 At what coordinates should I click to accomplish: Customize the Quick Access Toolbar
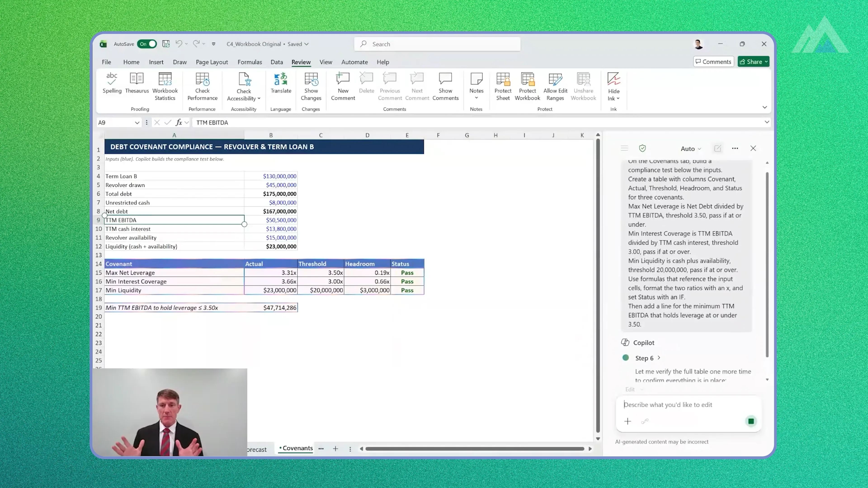tap(213, 44)
